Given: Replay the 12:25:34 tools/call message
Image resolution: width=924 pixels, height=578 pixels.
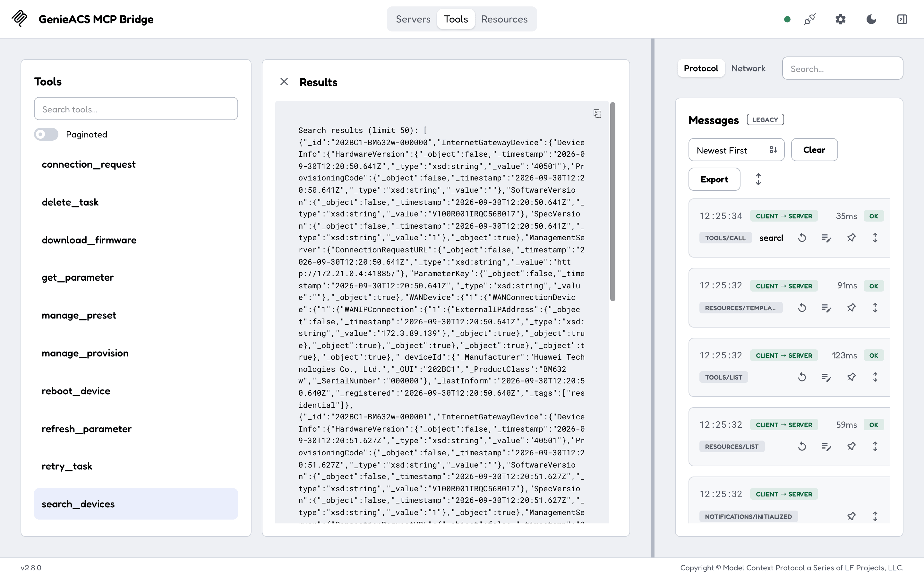Looking at the screenshot, I should pos(802,238).
